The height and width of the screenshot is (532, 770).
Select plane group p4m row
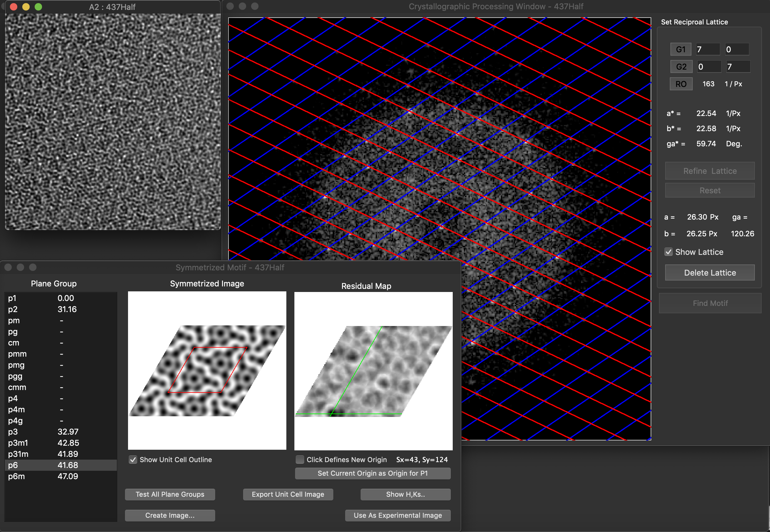coord(61,410)
